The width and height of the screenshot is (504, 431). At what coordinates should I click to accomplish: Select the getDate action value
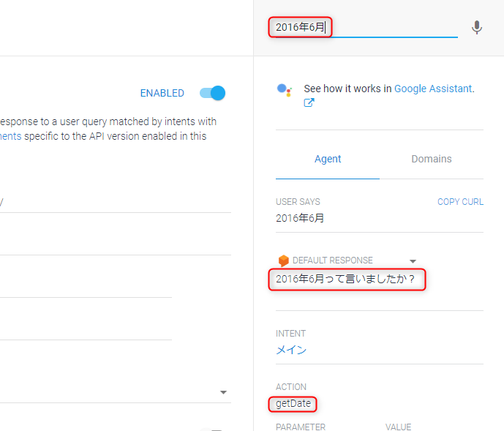(x=293, y=404)
